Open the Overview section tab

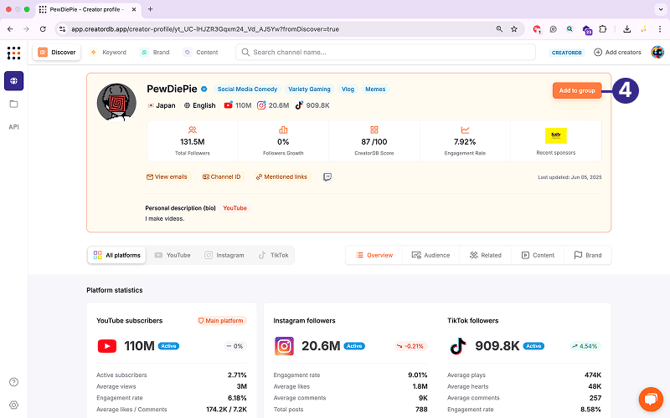tap(374, 255)
